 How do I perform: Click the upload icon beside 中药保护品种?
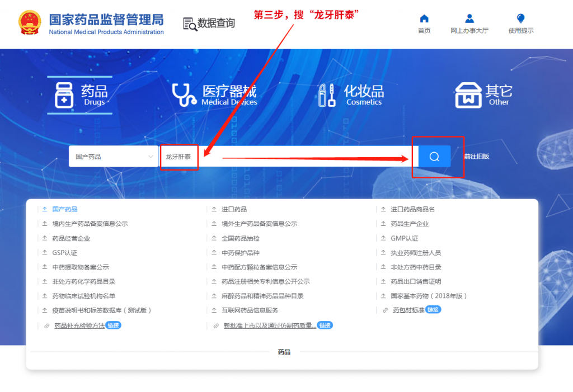[214, 252]
